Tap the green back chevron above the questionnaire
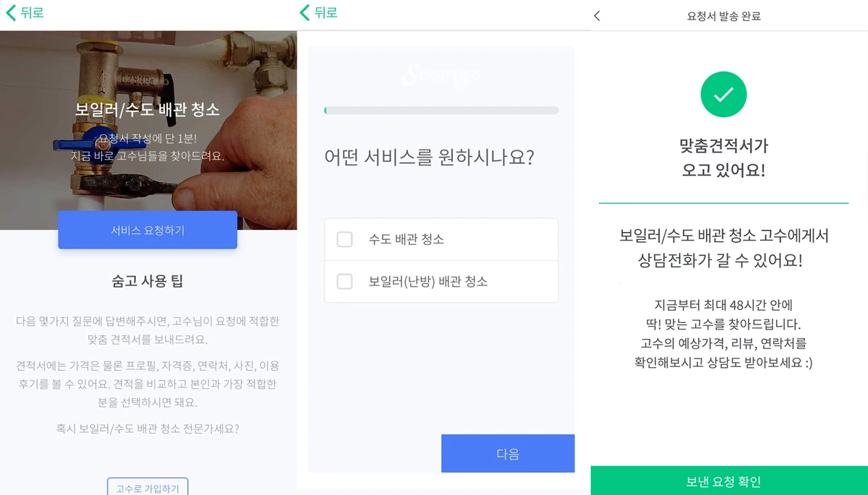Screen dimensions: 868x495 pos(305,13)
